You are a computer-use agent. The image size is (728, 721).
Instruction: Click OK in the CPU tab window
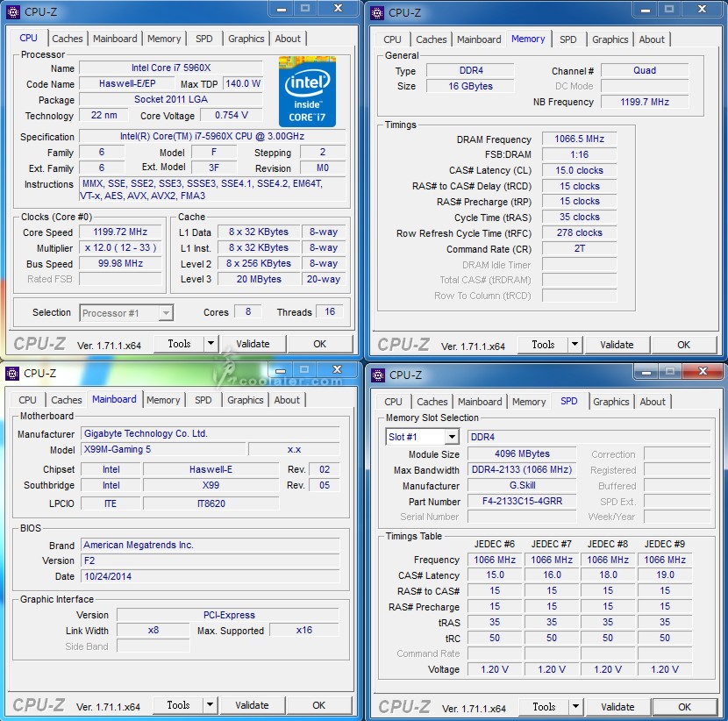pyautogui.click(x=320, y=344)
